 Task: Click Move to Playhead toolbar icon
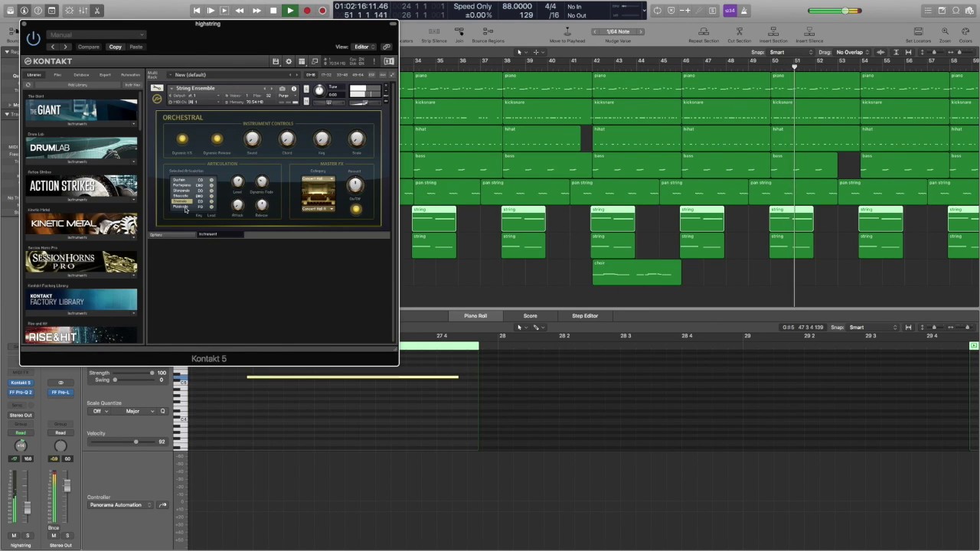coord(567,34)
